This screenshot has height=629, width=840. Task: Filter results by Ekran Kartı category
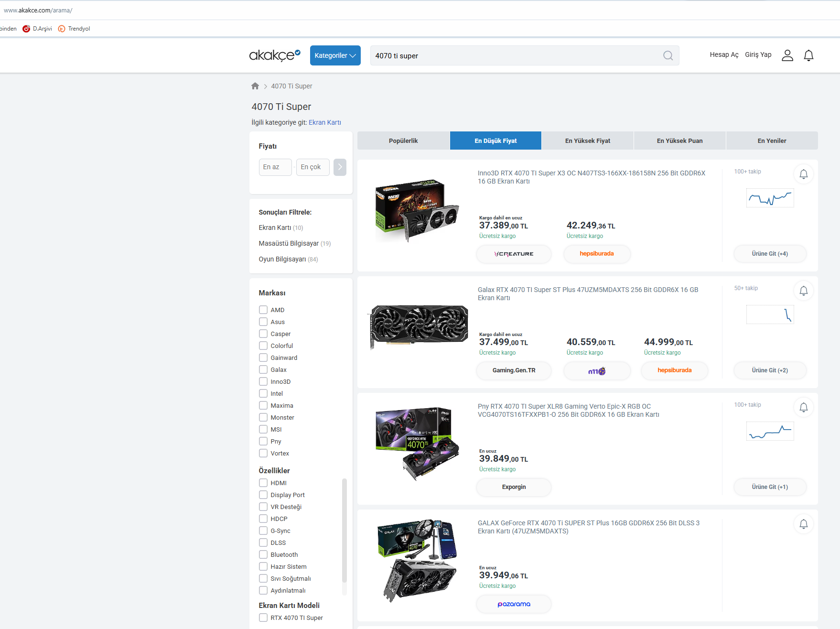(281, 228)
